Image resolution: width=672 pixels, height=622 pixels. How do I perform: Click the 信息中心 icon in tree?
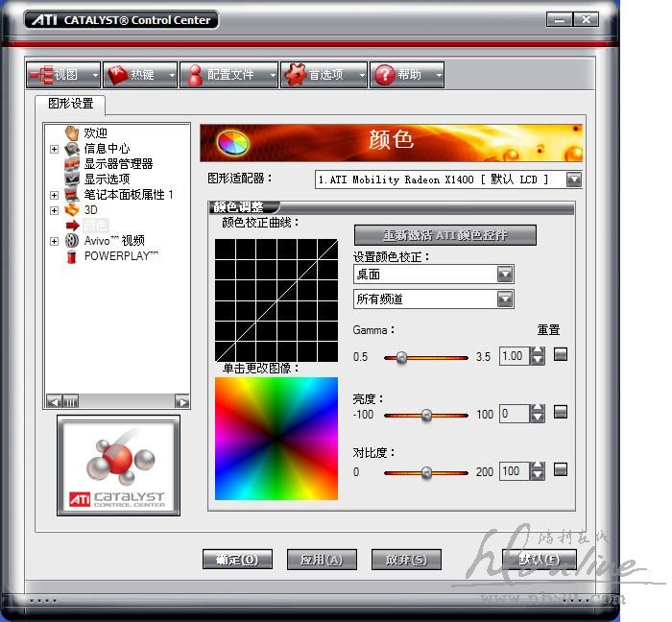pos(72,149)
